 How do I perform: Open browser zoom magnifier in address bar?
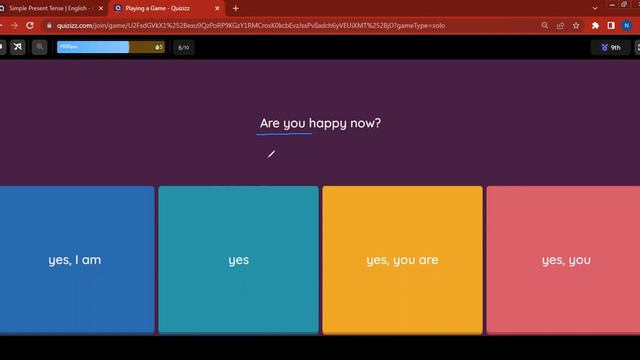point(544,25)
